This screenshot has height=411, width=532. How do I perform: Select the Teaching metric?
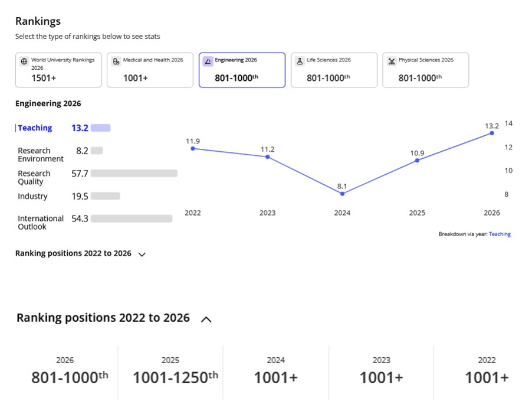pyautogui.click(x=35, y=128)
